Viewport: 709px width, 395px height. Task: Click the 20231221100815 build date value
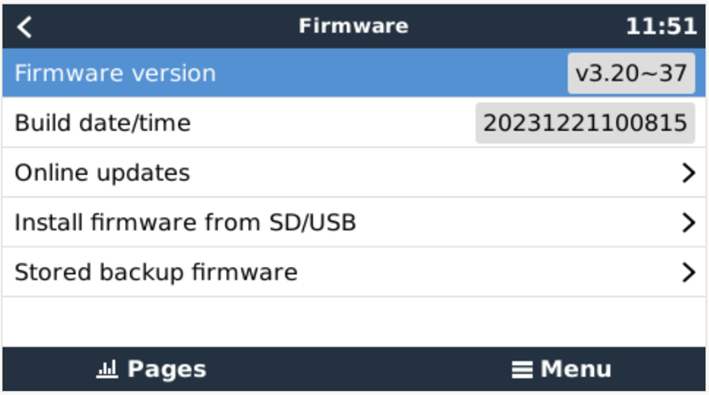[585, 123]
